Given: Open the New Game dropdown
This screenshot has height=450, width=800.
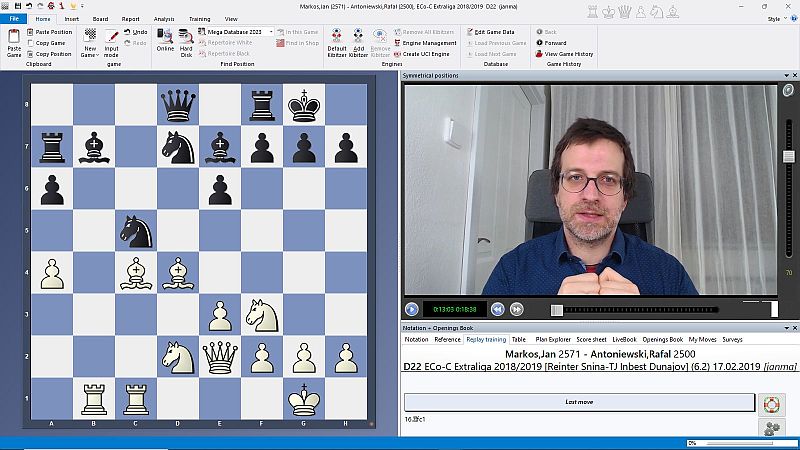Looking at the screenshot, I should [x=90, y=49].
